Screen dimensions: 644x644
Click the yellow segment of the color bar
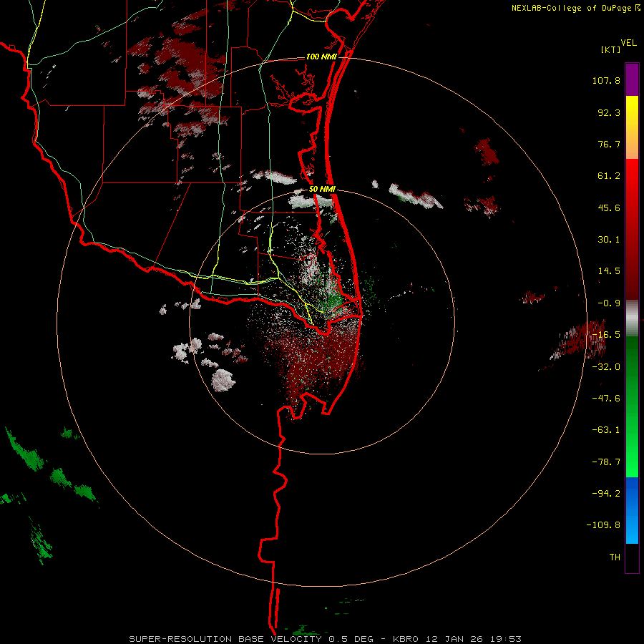632,127
